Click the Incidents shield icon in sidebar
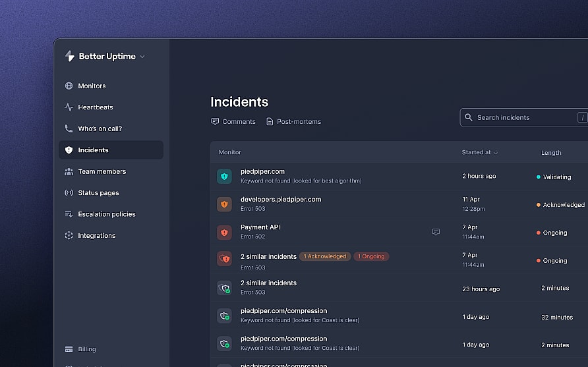 (69, 150)
